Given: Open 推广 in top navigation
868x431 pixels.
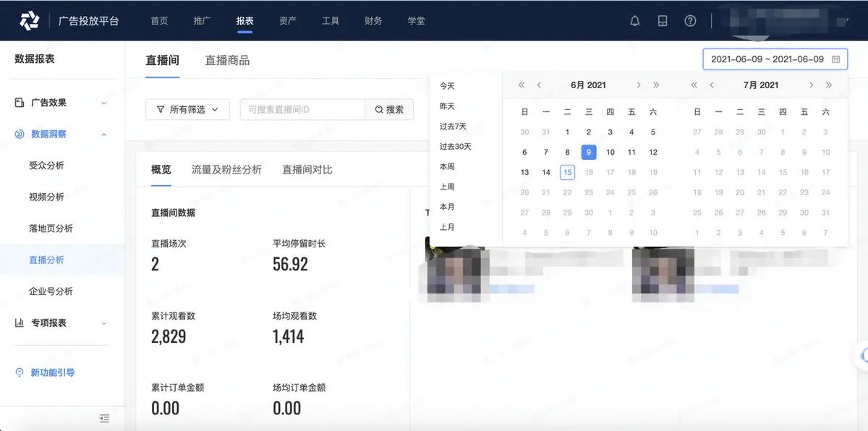Looking at the screenshot, I should pos(202,21).
